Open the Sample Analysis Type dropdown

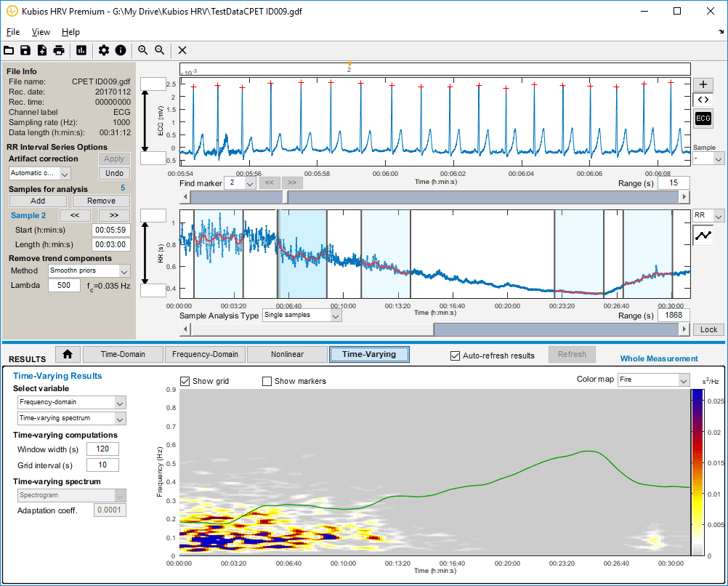(x=301, y=316)
